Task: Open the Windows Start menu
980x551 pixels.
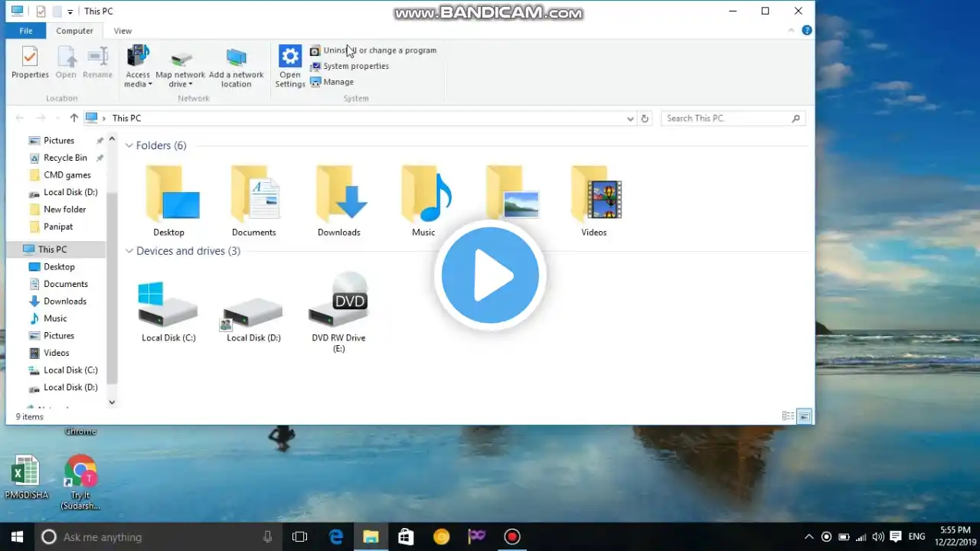Action: pos(17,536)
